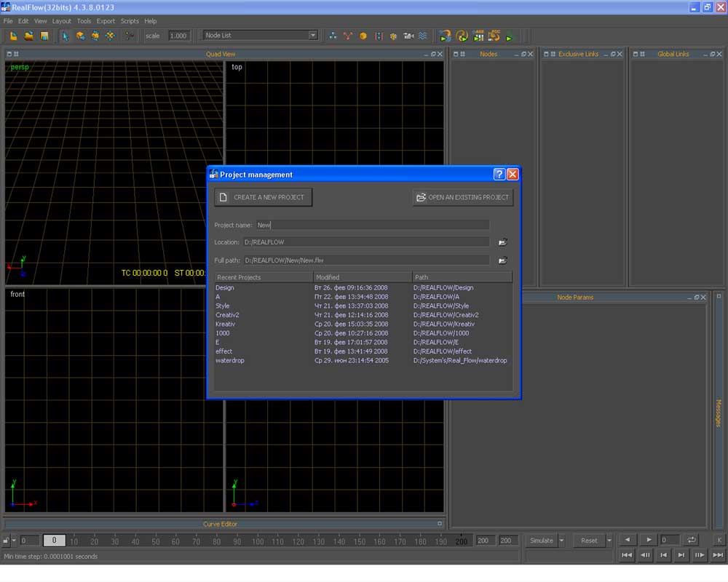The width and height of the screenshot is (728, 582).
Task: Click Create a New Project button
Action: point(264,197)
